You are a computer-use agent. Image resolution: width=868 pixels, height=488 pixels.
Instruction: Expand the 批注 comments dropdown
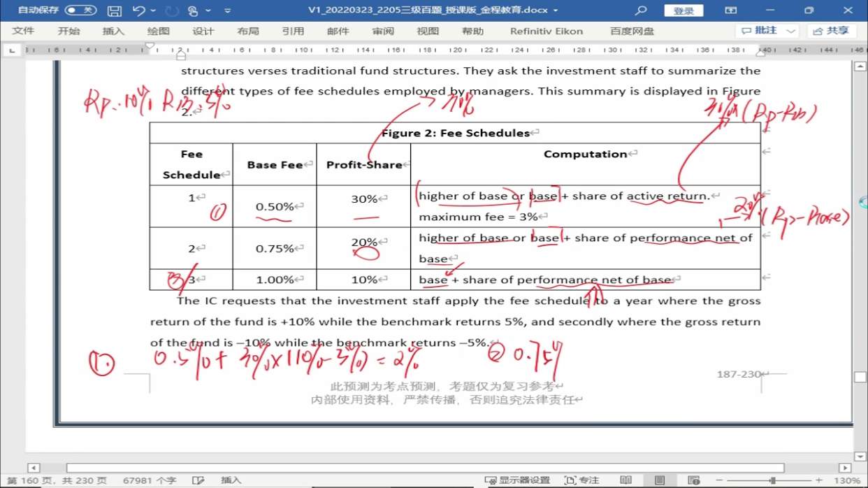click(791, 31)
